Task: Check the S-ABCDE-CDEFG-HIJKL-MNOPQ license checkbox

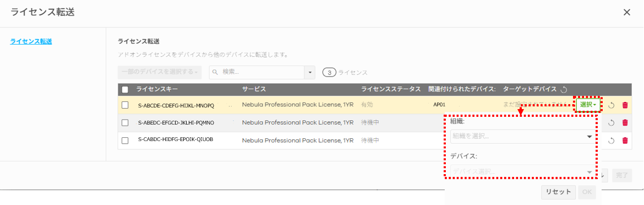Action: (125, 105)
